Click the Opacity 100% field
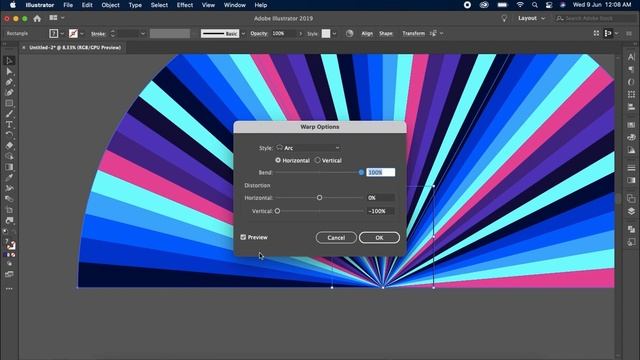This screenshot has width=640, height=360. (283, 33)
